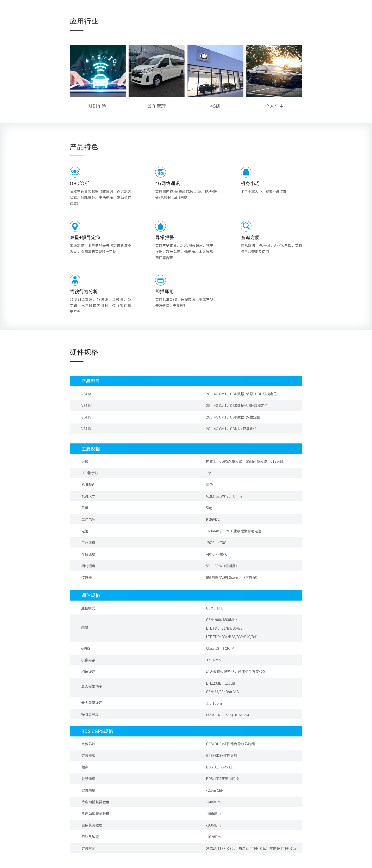Click the GSM、LTE value

214,608
